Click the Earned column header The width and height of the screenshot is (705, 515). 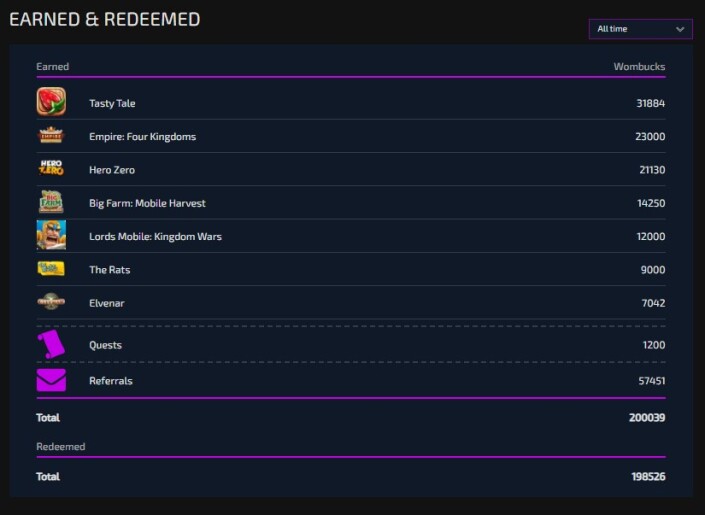[x=53, y=67]
